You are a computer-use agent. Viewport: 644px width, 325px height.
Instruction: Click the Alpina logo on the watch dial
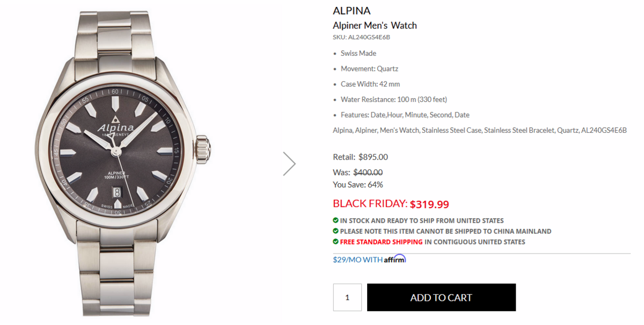coord(116,127)
